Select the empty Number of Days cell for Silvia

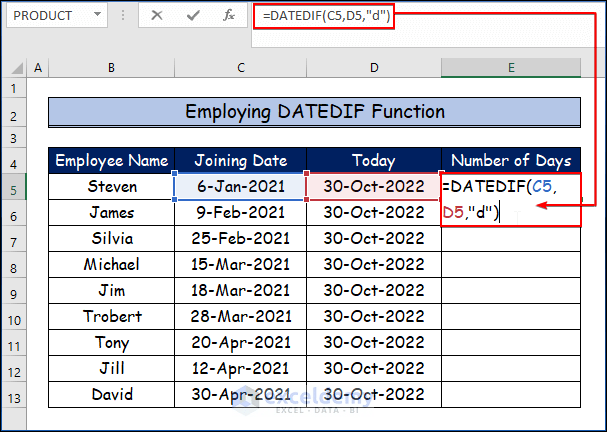point(511,238)
